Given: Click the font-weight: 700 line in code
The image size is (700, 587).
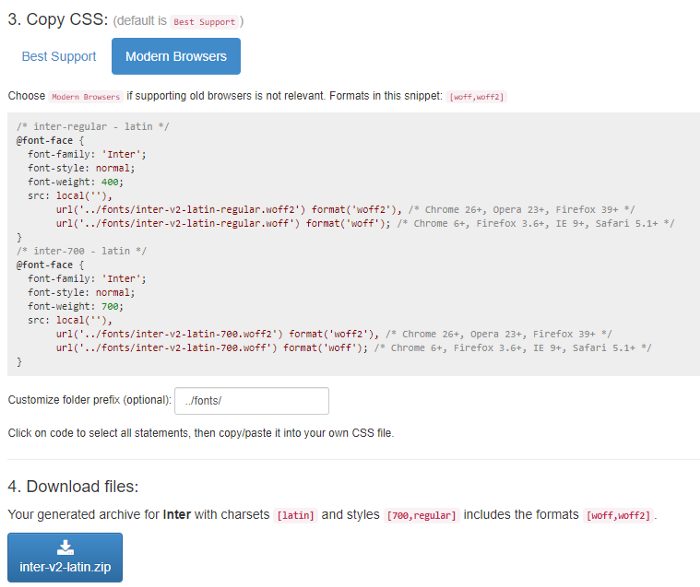Looking at the screenshot, I should tap(75, 306).
